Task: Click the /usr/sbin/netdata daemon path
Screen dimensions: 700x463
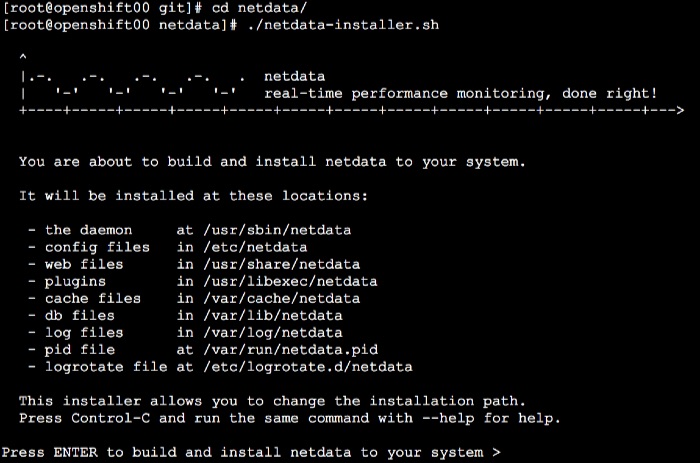Action: [x=277, y=230]
